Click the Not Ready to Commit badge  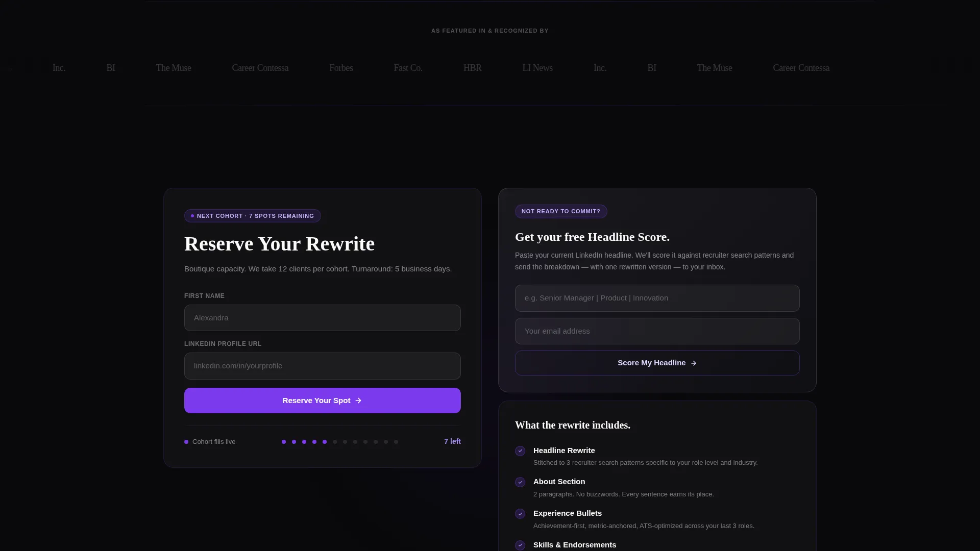(561, 211)
